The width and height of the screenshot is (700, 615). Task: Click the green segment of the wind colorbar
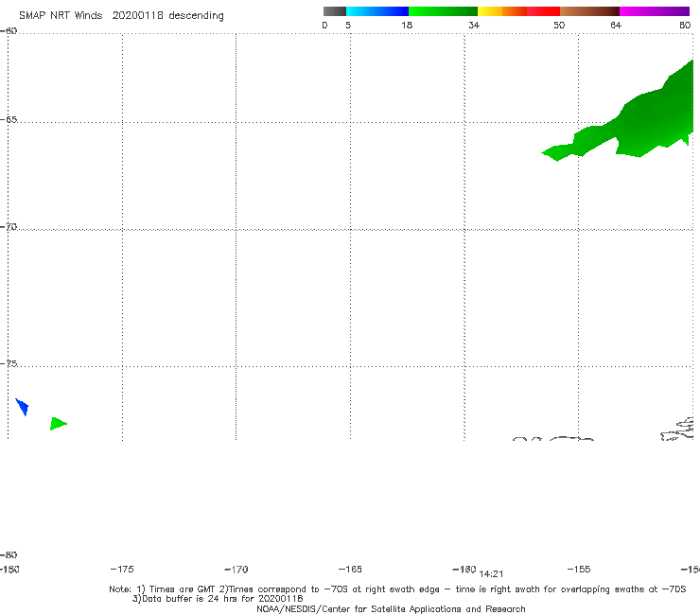click(x=443, y=11)
